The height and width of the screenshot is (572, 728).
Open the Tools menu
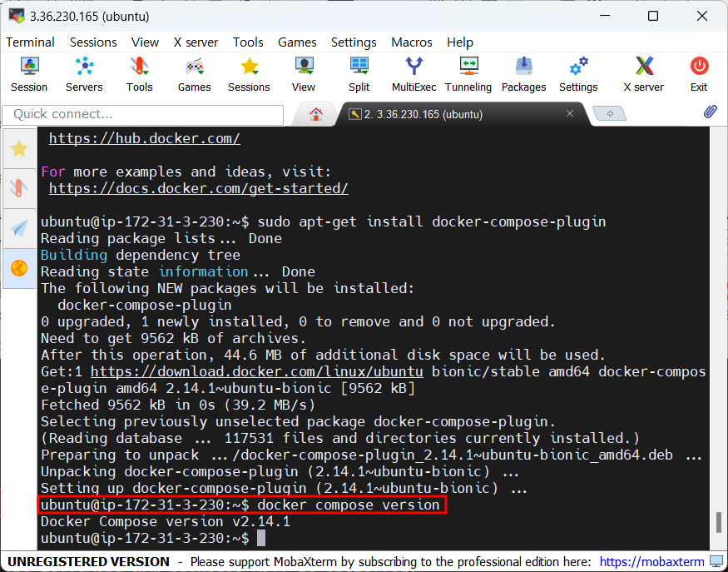tap(248, 42)
